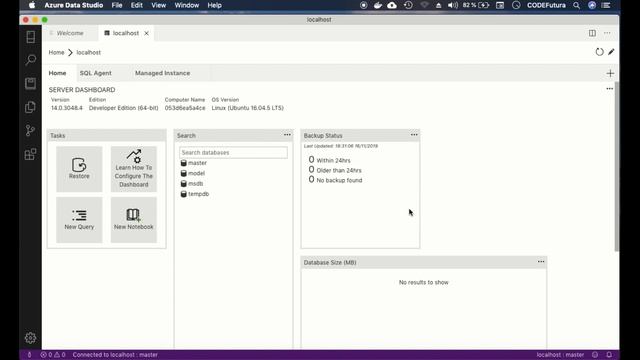Refresh the localhost dashboard
Image resolution: width=640 pixels, height=360 pixels.
[599, 52]
